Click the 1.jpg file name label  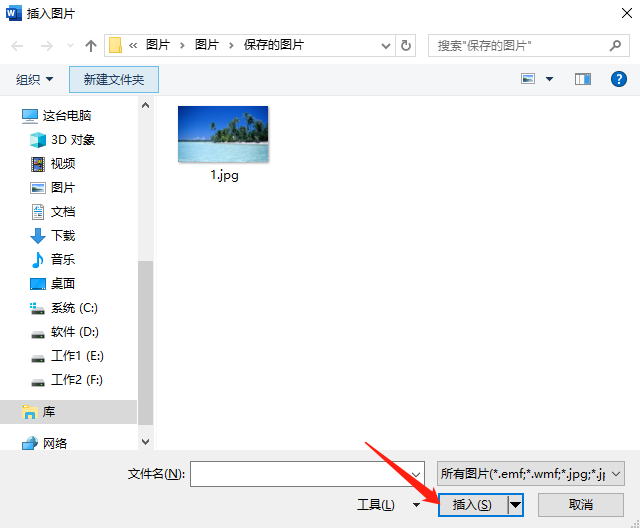click(x=224, y=175)
